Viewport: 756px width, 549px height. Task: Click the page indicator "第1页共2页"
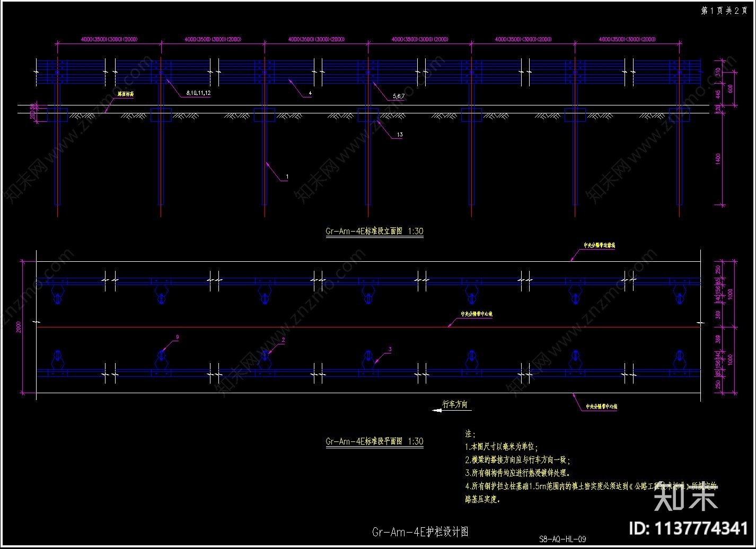[x=723, y=11]
